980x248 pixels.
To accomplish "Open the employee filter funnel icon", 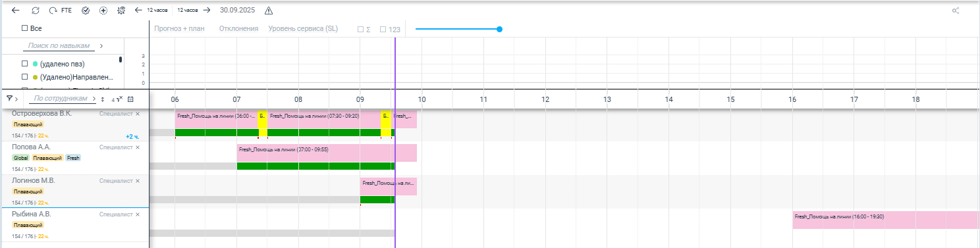I will point(10,99).
